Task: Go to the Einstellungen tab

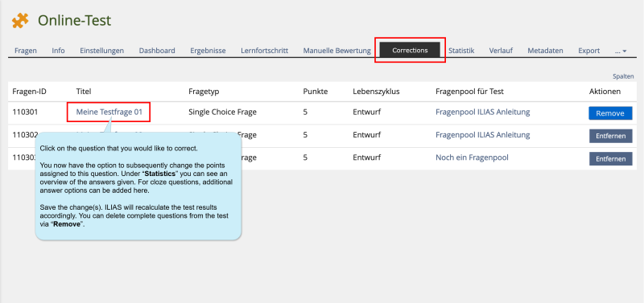Action: 102,51
